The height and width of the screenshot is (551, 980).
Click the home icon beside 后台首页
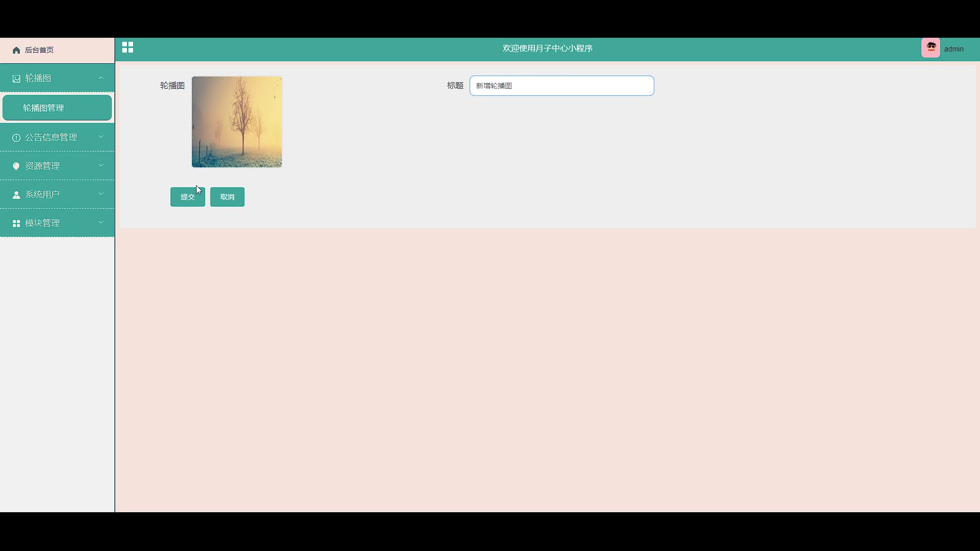(x=16, y=50)
